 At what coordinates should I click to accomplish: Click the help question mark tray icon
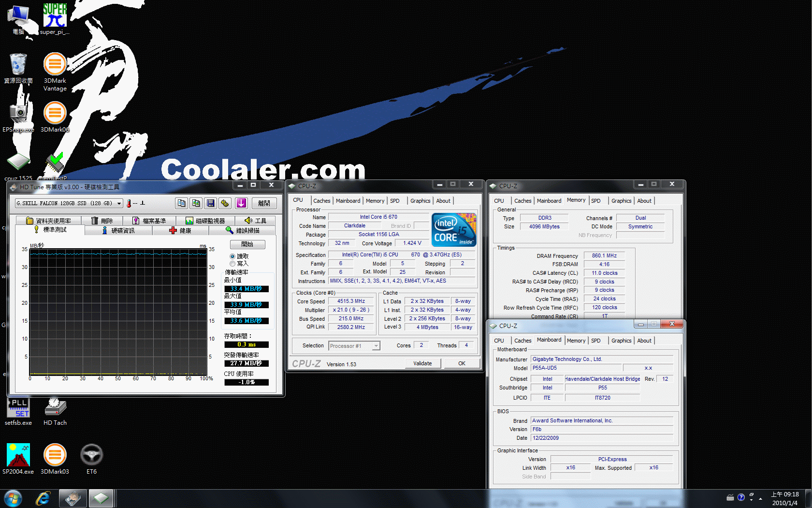pos(741,497)
